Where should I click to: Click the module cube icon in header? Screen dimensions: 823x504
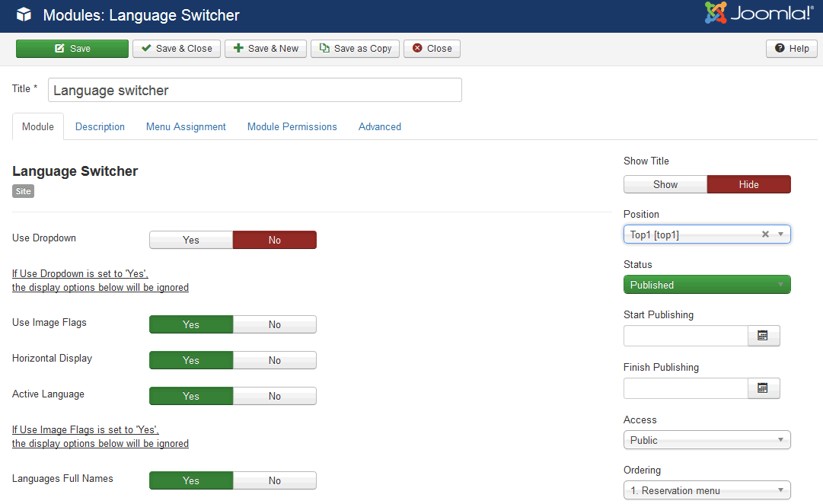click(x=24, y=15)
